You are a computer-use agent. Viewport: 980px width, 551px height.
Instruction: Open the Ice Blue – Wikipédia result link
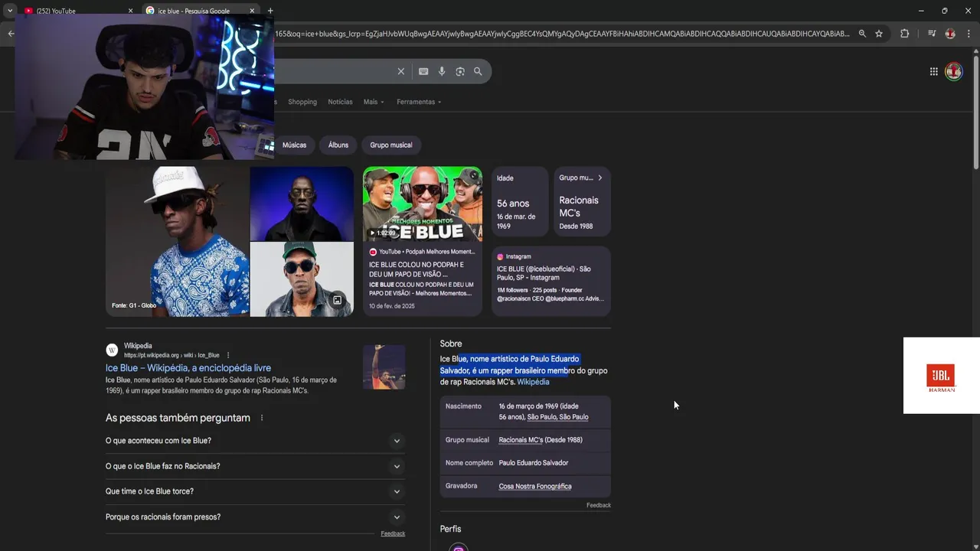click(188, 368)
